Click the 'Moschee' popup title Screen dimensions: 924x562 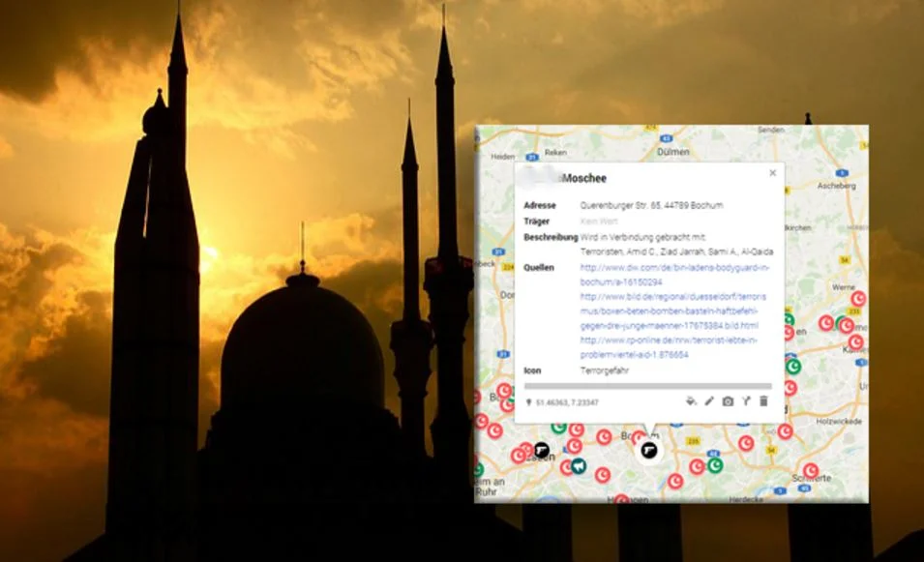(584, 178)
